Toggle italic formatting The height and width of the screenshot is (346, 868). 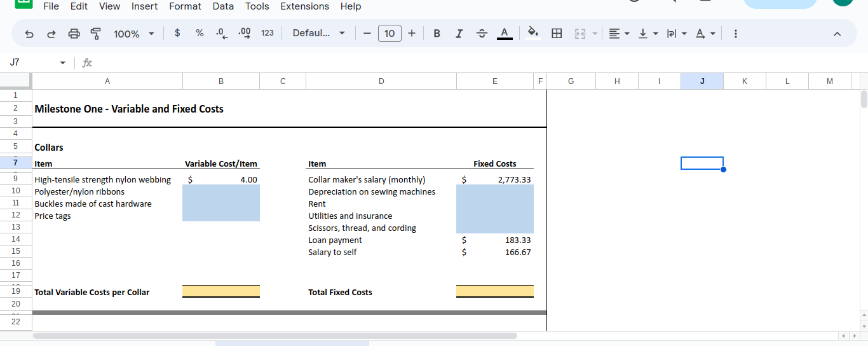pyautogui.click(x=459, y=33)
